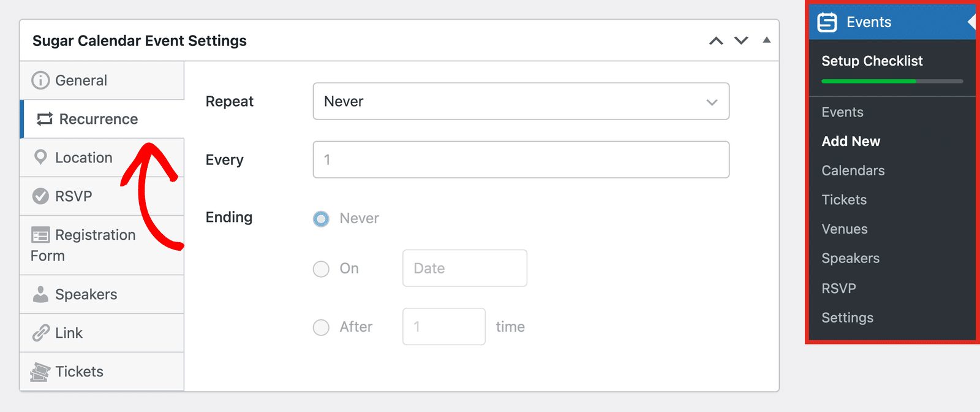
Task: Collapse the Sugar Calendar Event Settings panel
Action: (x=766, y=40)
